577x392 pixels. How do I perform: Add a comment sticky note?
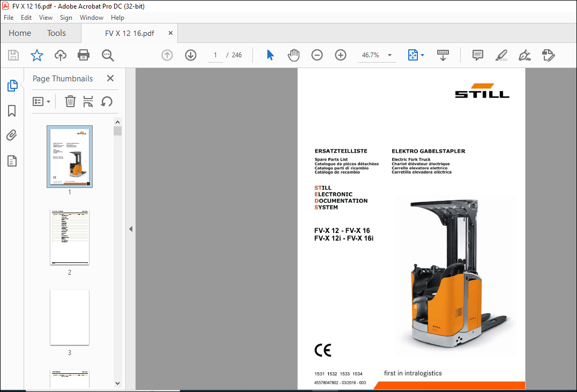[478, 55]
